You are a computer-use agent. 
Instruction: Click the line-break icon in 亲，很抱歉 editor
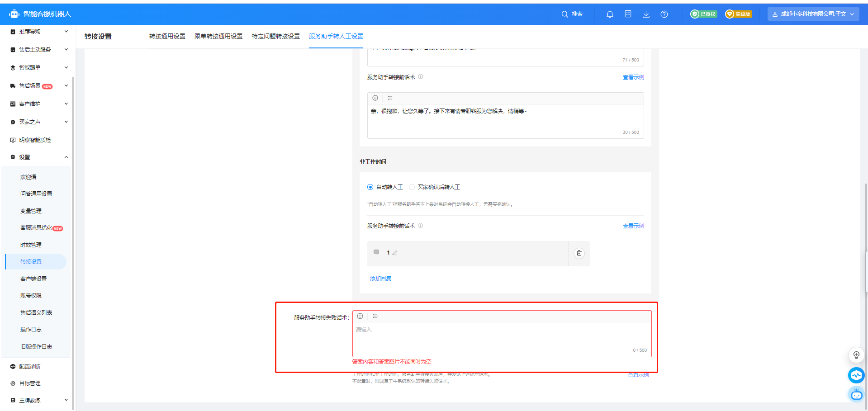coord(390,98)
